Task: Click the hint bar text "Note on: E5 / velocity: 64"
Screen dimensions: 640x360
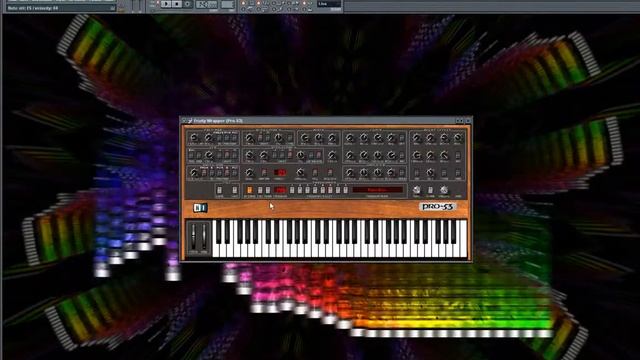Action: [33, 8]
